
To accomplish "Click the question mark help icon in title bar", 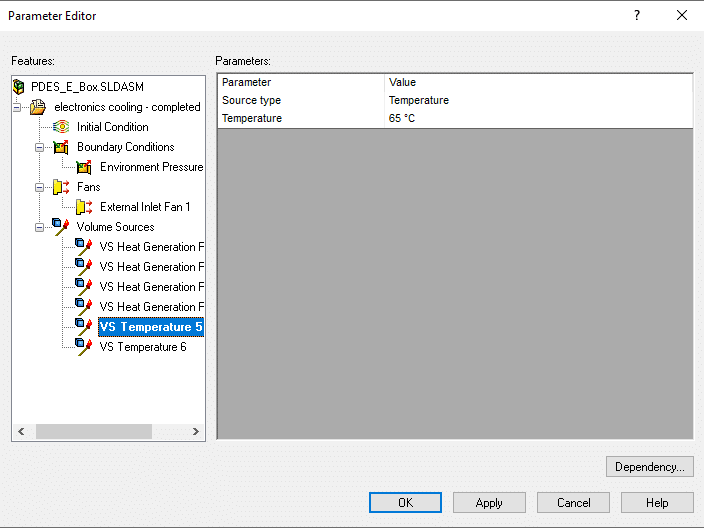I will coord(637,15).
